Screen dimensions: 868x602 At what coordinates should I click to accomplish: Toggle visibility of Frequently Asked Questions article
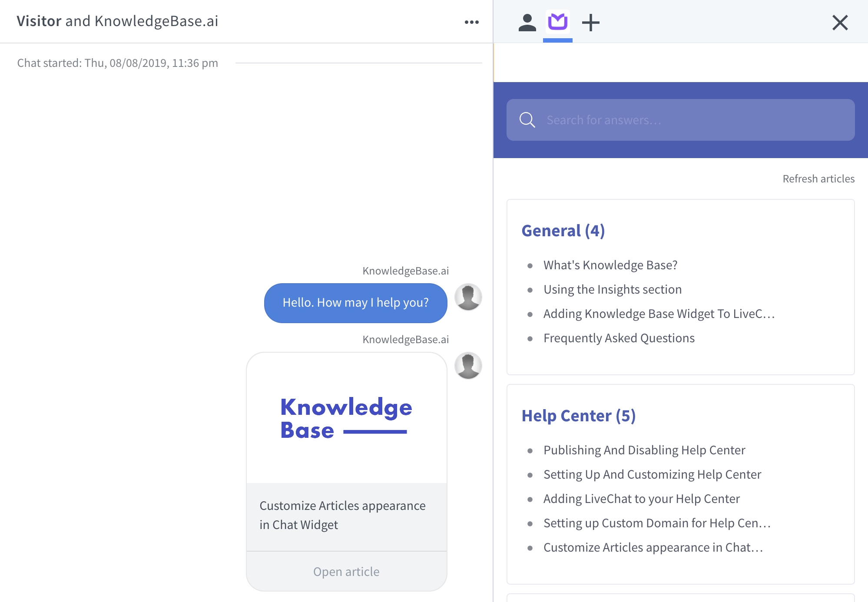[x=619, y=337]
